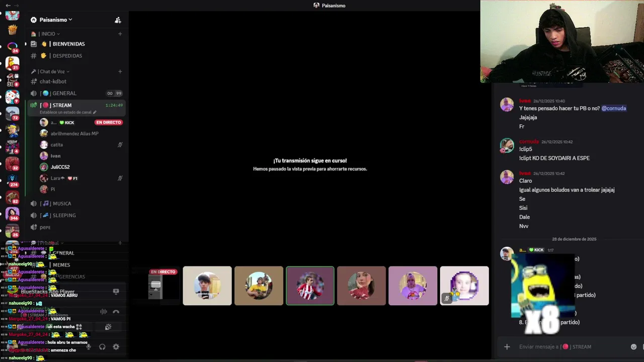Open the EN DIRECTO stream preview tile

pyautogui.click(x=156, y=286)
